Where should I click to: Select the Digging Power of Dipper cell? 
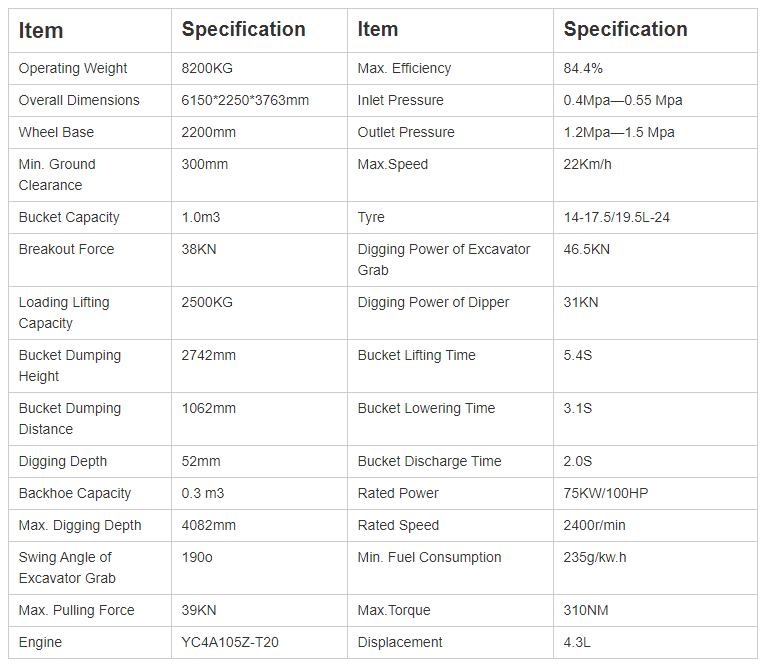tap(433, 302)
